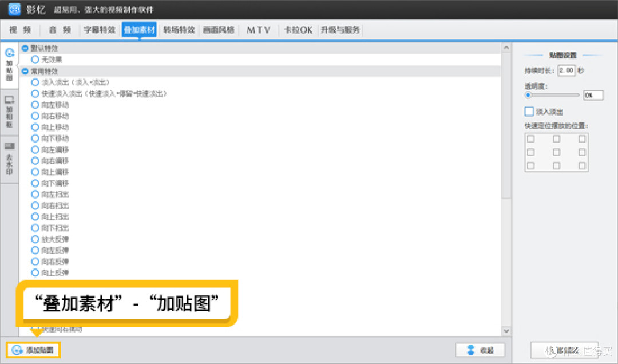Open the 升级与服务 tab
618x364 pixels.
(340, 30)
